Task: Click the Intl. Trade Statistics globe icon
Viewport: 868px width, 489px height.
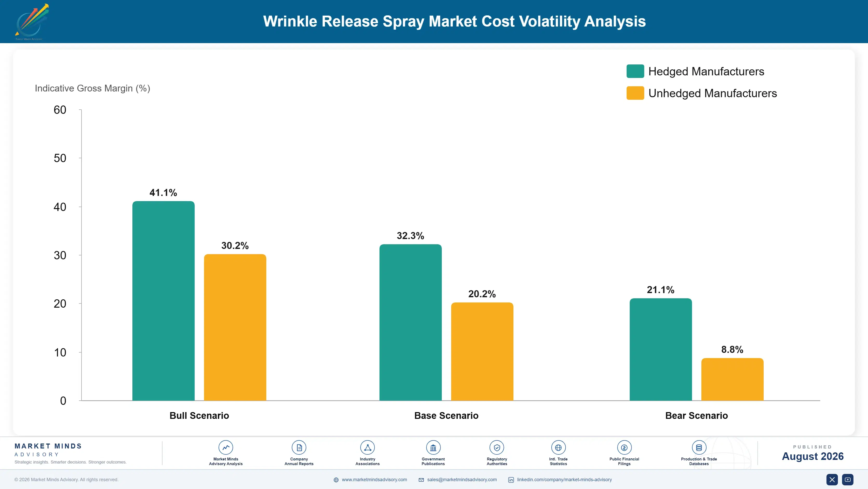Action: 558,447
